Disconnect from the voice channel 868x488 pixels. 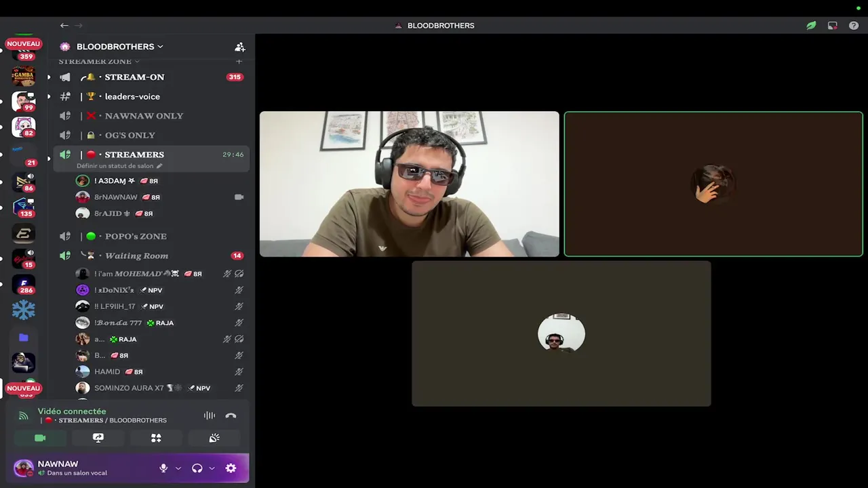(x=231, y=415)
